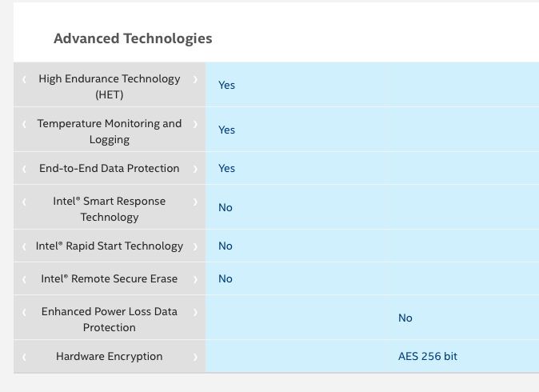Select Intel Remote Secure Erase label
539x392 pixels.
coord(110,278)
